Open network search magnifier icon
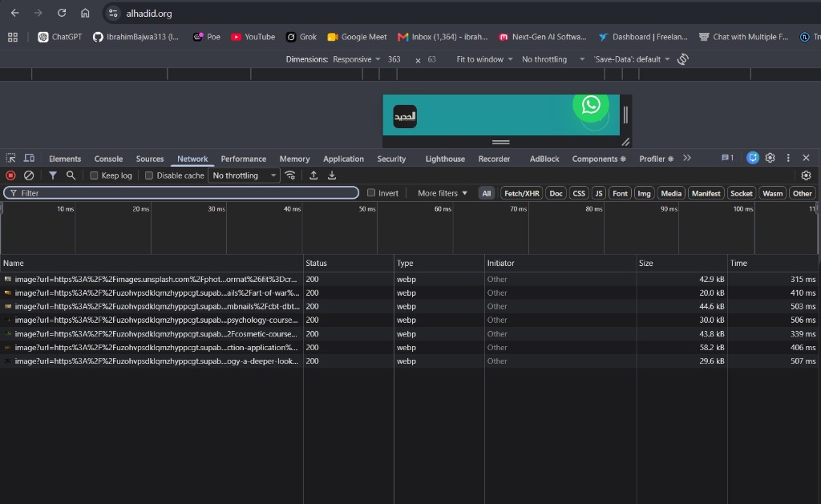 click(71, 175)
